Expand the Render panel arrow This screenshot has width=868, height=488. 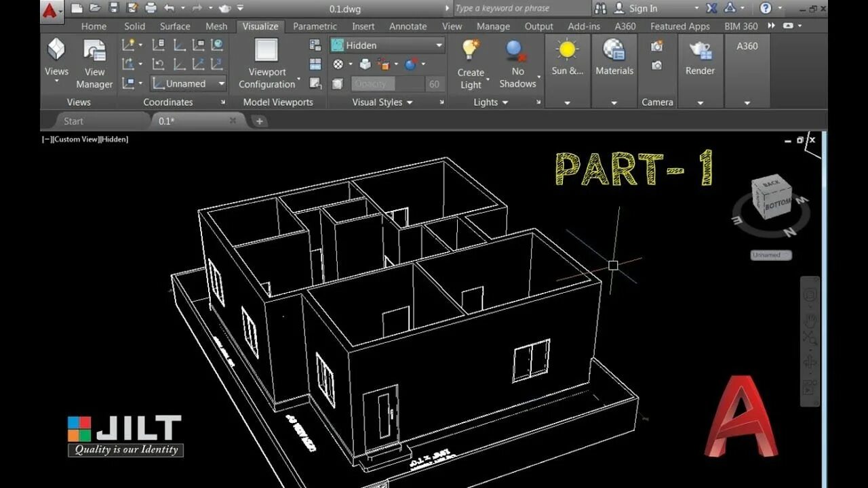pyautogui.click(x=700, y=103)
